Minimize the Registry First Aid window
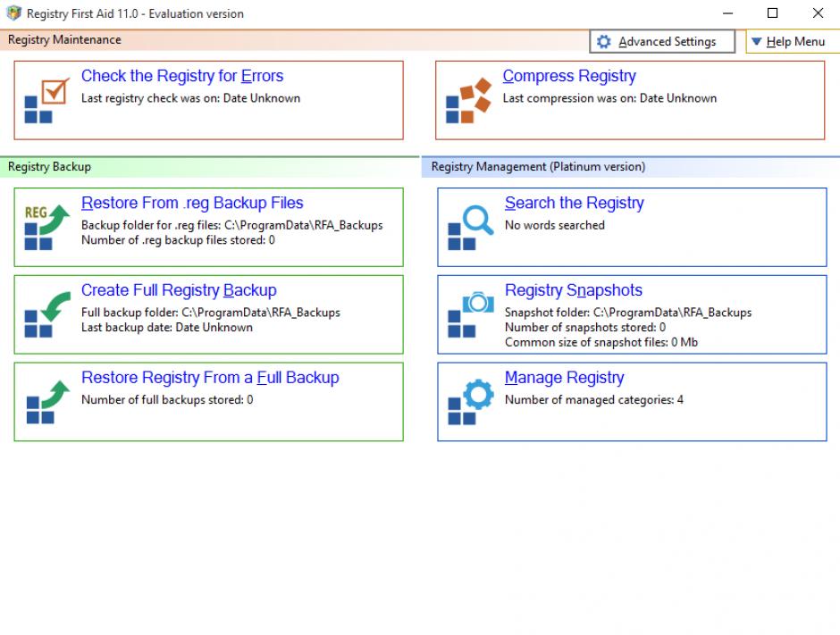This screenshot has width=840, height=635. (x=727, y=13)
